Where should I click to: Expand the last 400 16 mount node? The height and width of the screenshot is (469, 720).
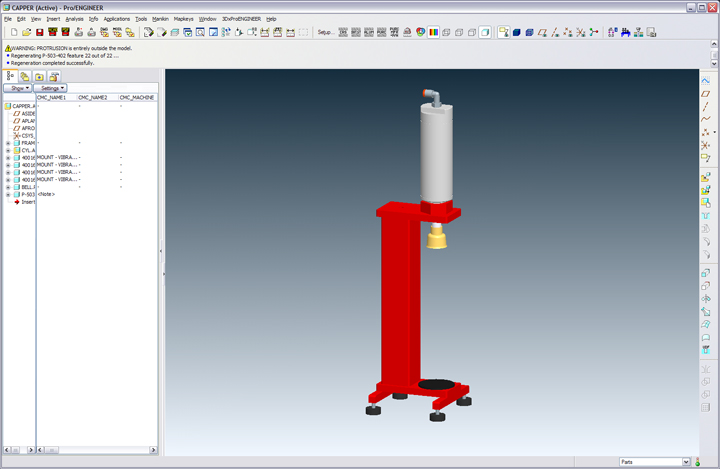point(8,180)
